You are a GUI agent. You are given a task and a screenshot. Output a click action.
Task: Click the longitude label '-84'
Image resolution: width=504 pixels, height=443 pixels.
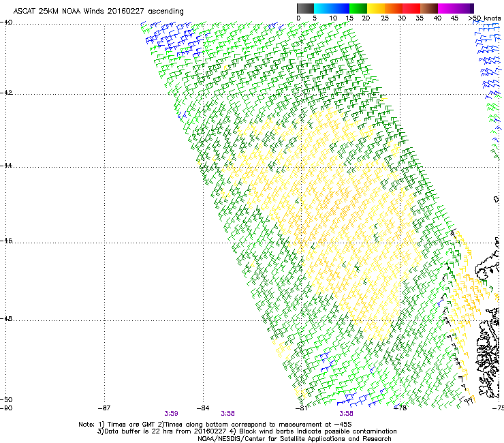tap(203, 408)
